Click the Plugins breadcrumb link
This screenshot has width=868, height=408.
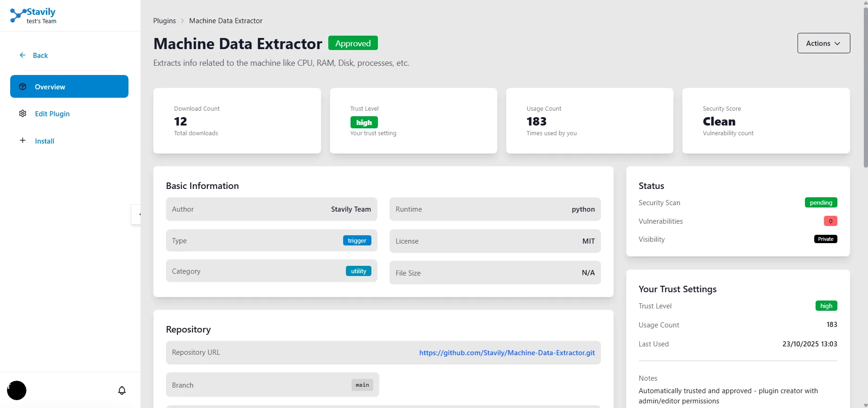point(164,21)
